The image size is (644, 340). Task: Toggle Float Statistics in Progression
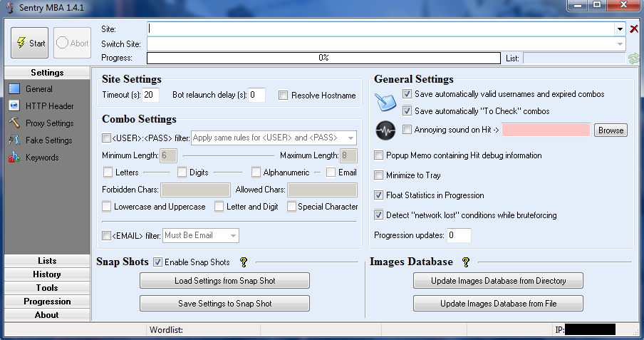(379, 195)
